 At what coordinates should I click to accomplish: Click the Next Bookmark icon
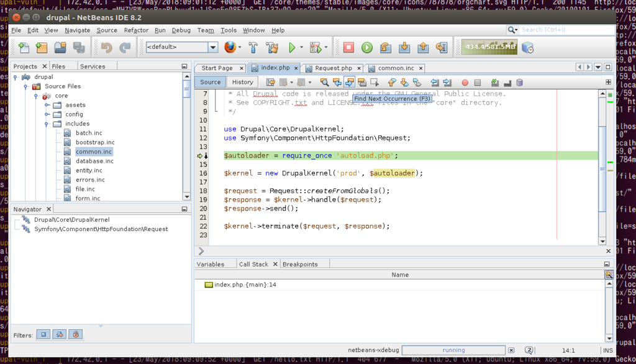(x=404, y=83)
